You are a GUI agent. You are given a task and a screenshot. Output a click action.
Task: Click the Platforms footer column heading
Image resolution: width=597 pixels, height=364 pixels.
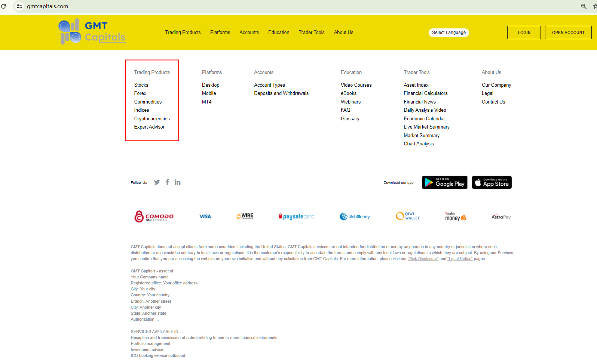point(212,73)
